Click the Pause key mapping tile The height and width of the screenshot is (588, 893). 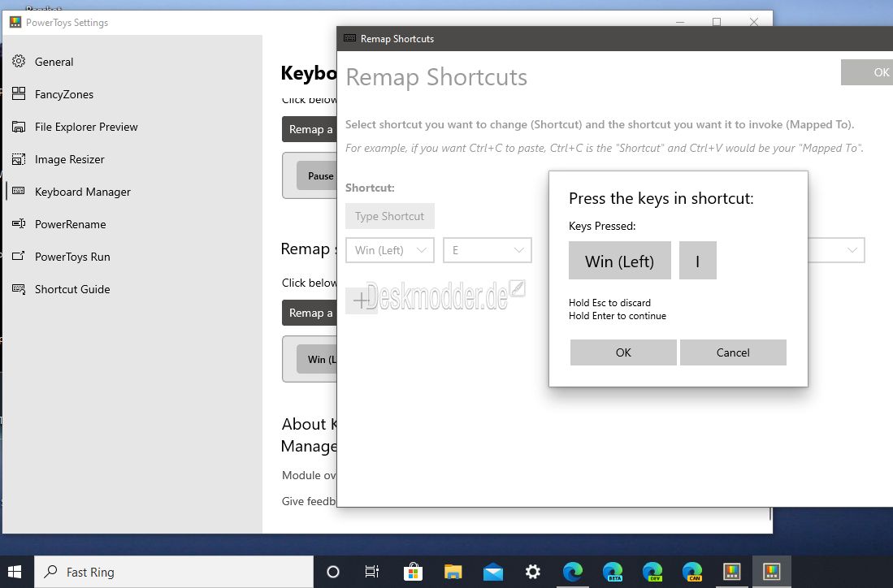[x=318, y=176]
